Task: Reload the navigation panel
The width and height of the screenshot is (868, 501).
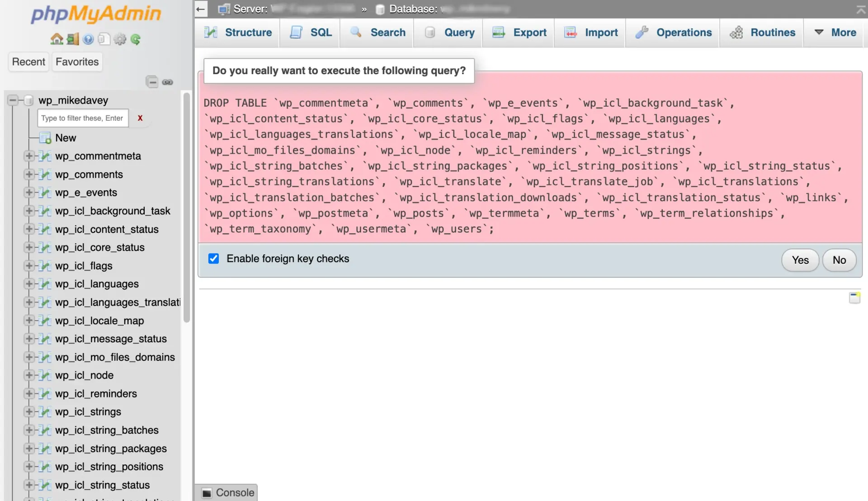Action: 136,39
